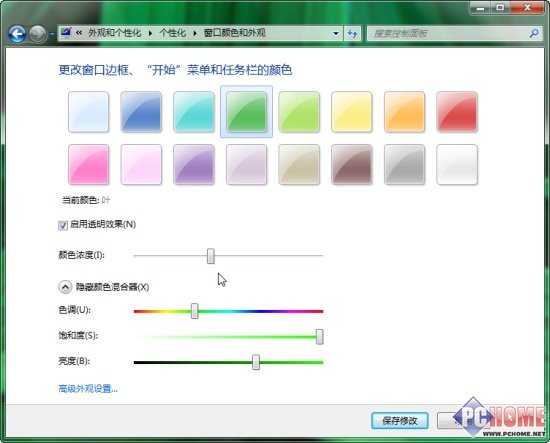This screenshot has width=550, height=443.
Task: Select the frost white color swatch
Action: tap(457, 165)
